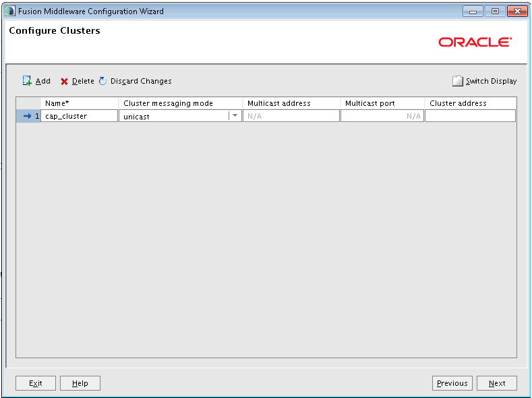Screen dimensions: 532x398
Task: Click the Add label
Action: [x=43, y=81]
